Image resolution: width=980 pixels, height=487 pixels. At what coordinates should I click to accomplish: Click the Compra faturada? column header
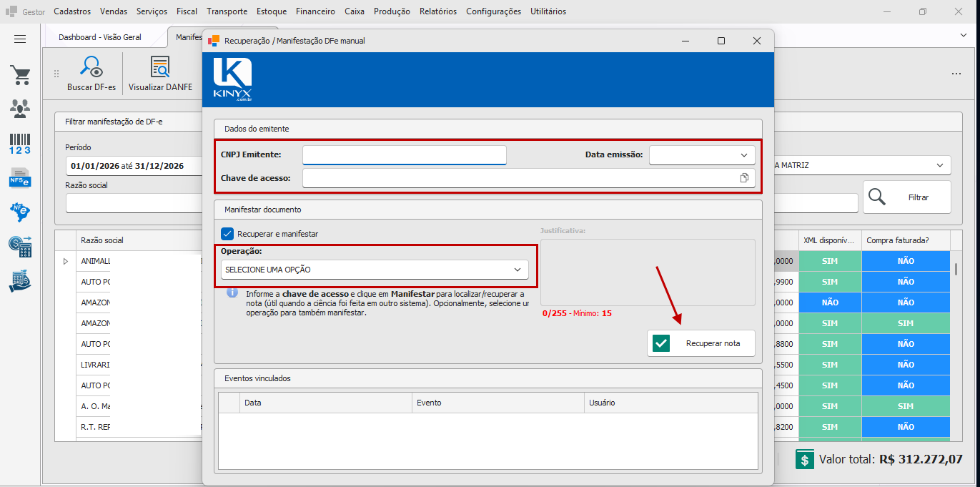[x=906, y=240]
